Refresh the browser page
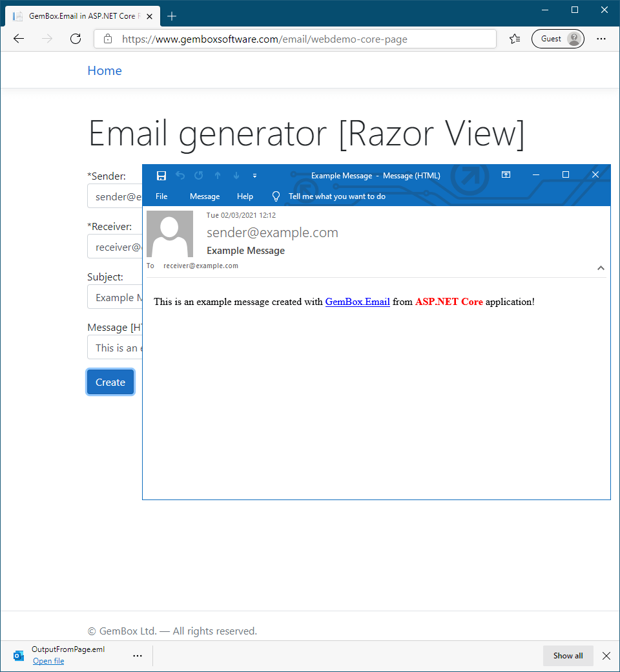 [x=76, y=39]
